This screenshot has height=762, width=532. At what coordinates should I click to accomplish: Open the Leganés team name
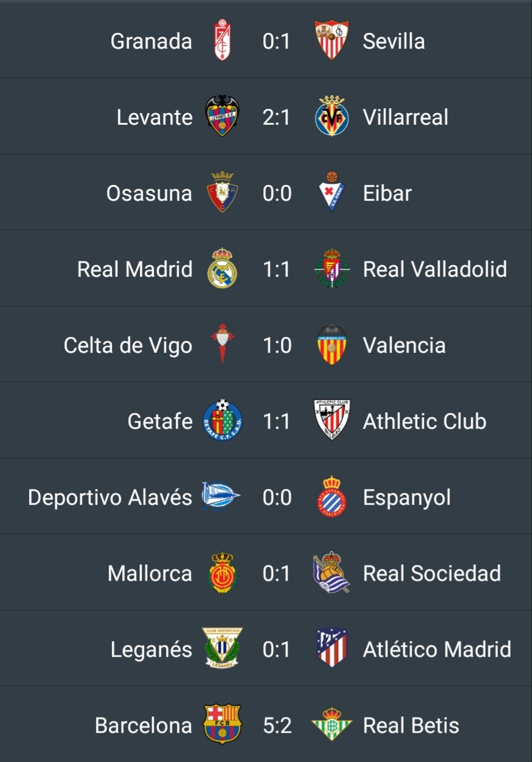(x=151, y=649)
